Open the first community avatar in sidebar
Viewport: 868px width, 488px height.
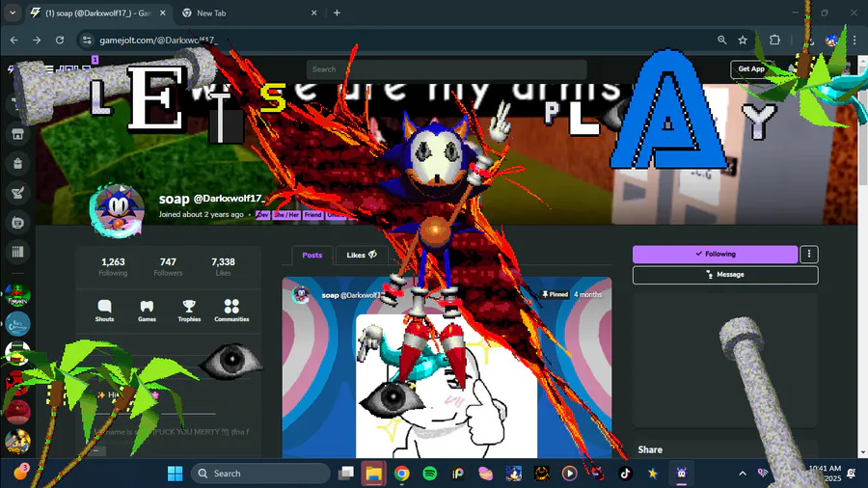click(17, 295)
